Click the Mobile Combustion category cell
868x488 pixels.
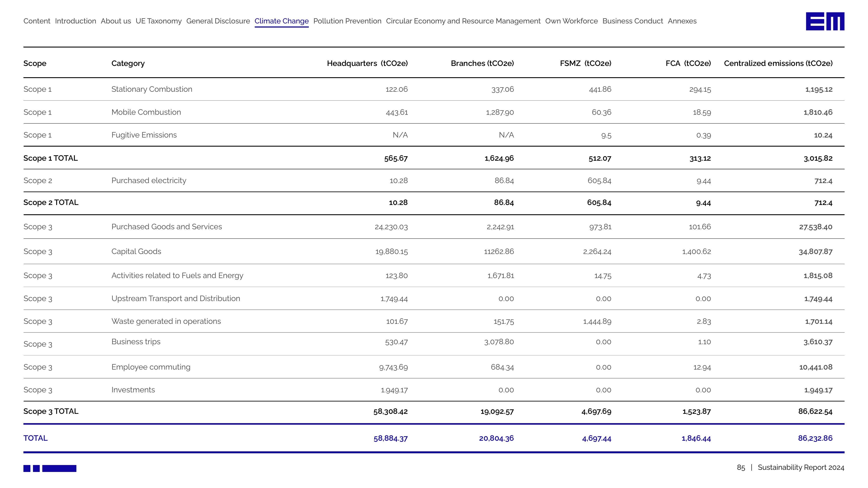[x=146, y=112]
